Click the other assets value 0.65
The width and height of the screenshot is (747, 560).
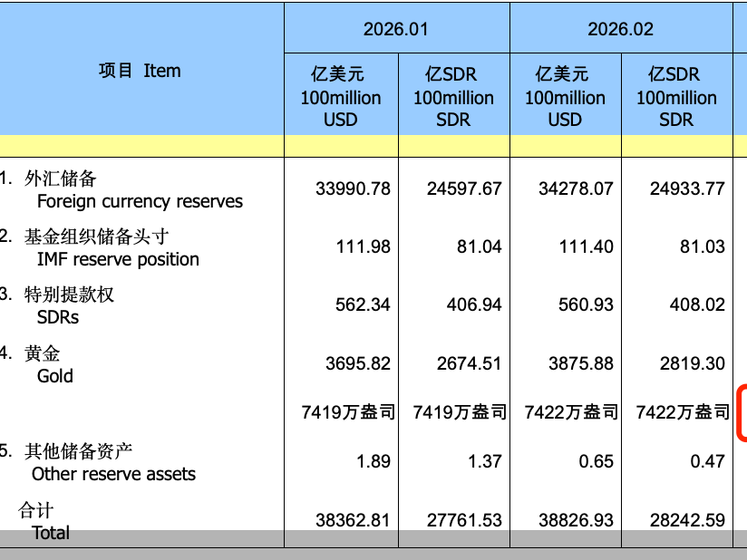click(597, 461)
